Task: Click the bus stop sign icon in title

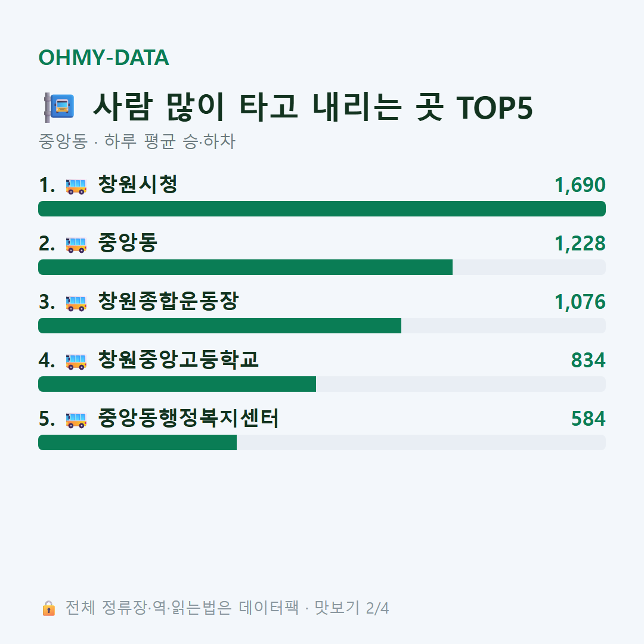Action: click(59, 107)
